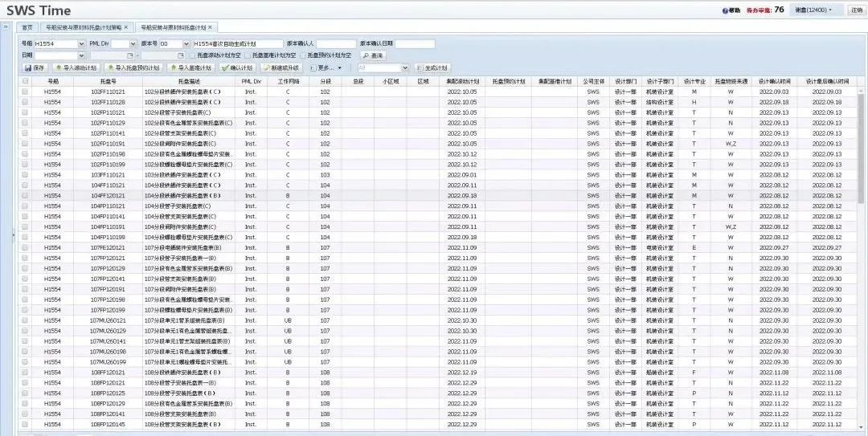Viewport: 868px width, 436px height.
Task: Click 导入滚动计划 import icon button
Action: [x=77, y=68]
